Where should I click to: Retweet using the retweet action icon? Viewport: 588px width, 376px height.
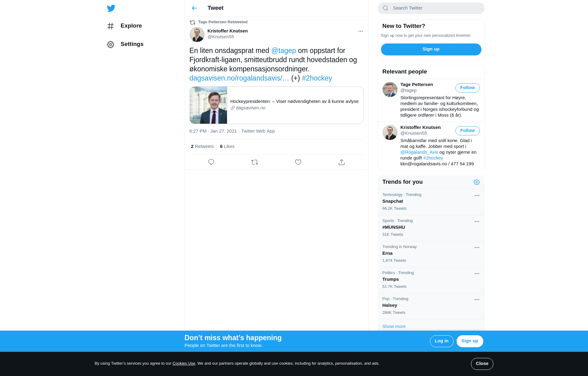pyautogui.click(x=254, y=162)
